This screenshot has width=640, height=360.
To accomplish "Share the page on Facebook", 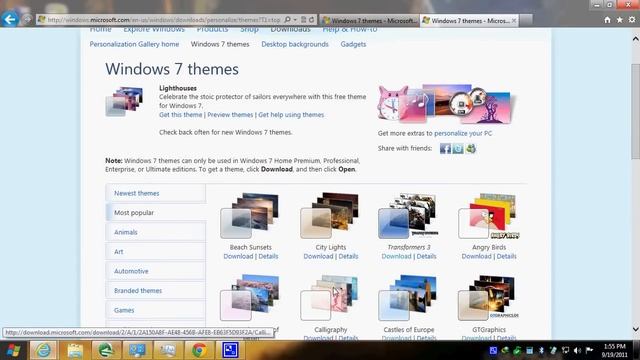I will pyautogui.click(x=445, y=148).
